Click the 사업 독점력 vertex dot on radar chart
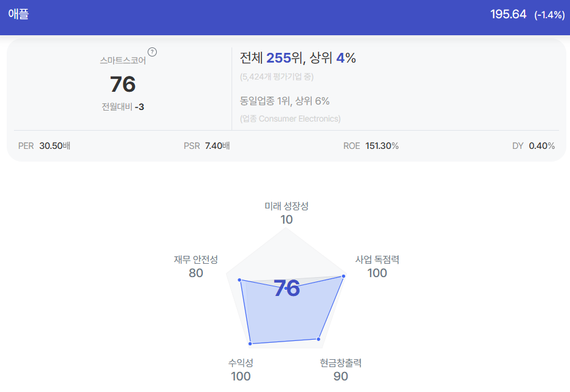This screenshot has height=392, width=570. (343, 277)
